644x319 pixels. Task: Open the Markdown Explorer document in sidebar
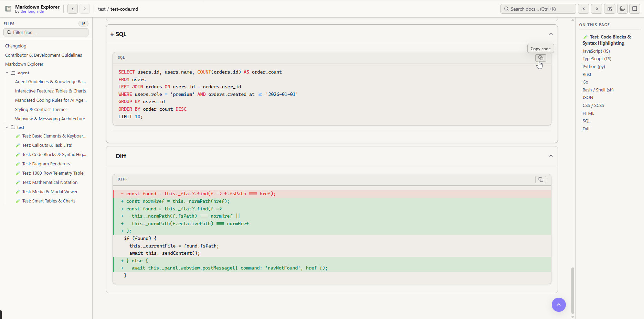[24, 64]
